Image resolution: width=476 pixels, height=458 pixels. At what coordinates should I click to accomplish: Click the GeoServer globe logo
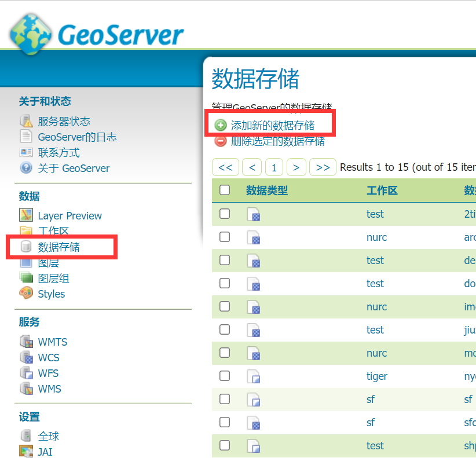pos(30,34)
